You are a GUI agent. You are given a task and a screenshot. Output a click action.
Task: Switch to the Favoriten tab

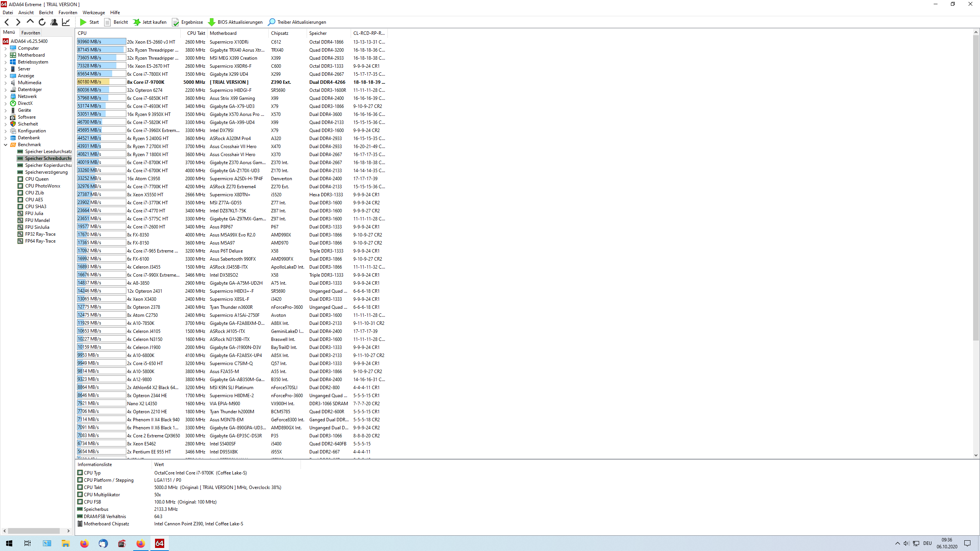click(31, 33)
